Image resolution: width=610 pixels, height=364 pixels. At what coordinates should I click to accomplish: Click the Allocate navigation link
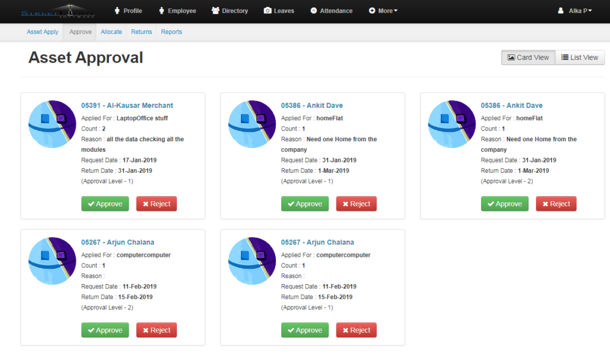click(111, 32)
